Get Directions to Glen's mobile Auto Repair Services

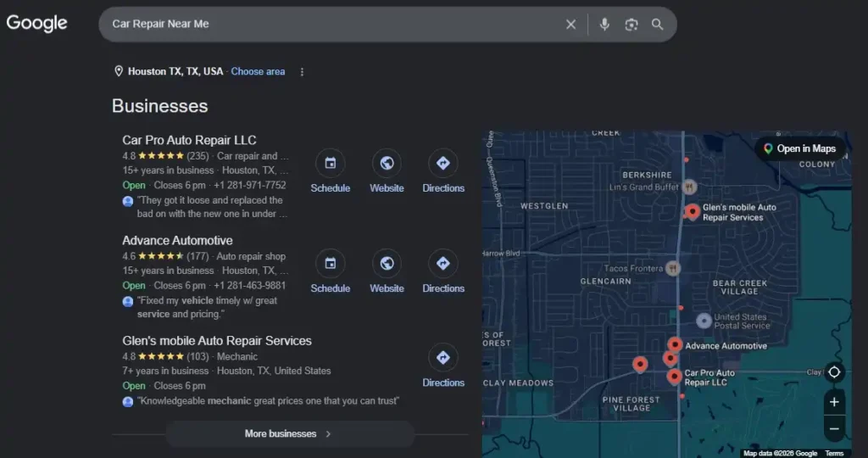(x=442, y=366)
